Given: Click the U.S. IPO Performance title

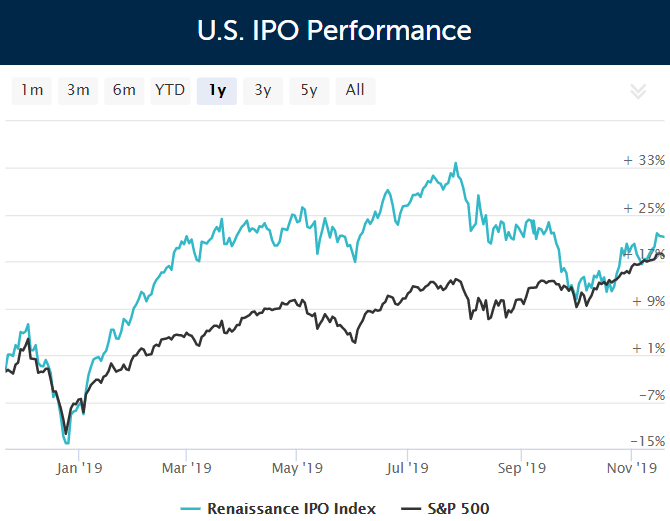Looking at the screenshot, I should click(335, 30).
